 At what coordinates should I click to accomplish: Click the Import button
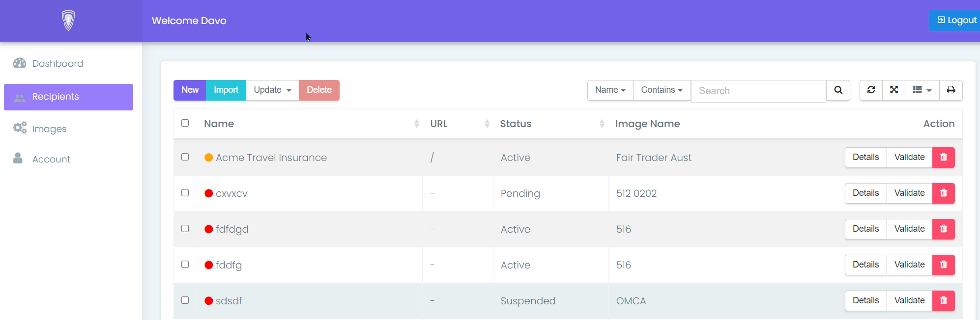click(x=226, y=90)
